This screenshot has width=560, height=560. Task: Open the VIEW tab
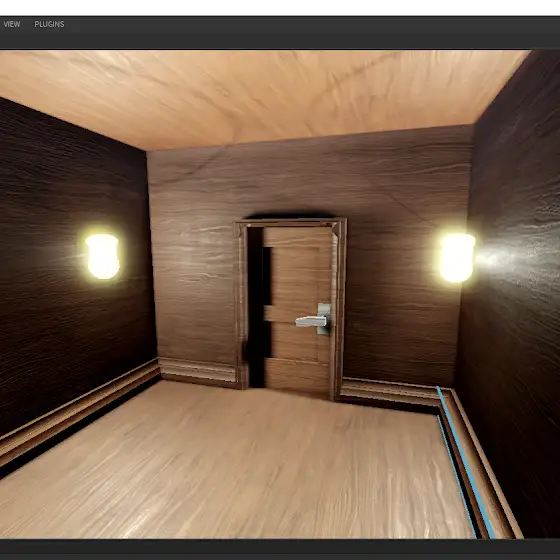[11, 24]
